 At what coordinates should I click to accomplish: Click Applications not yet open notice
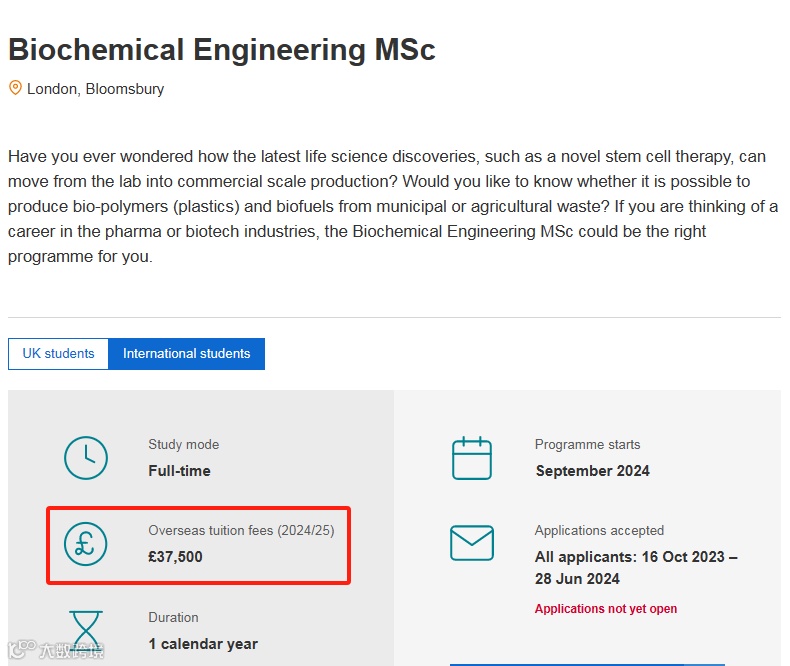[x=605, y=608]
